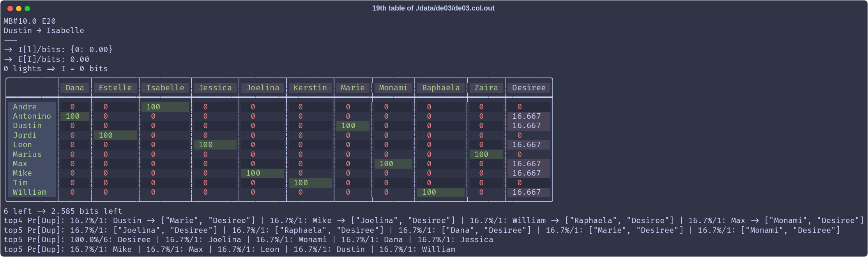Click the 'Jordi' row label
The image size is (868, 257).
(x=32, y=135)
